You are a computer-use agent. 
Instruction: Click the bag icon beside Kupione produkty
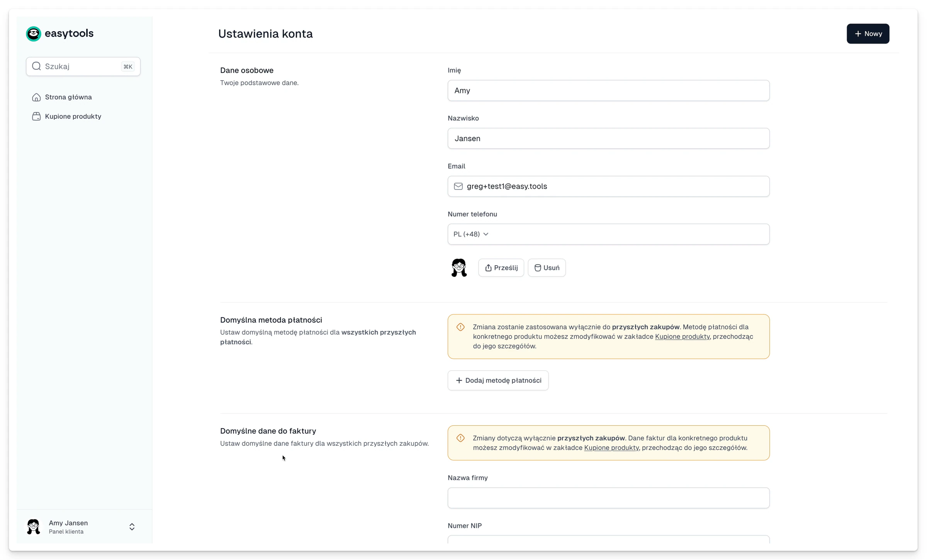pyautogui.click(x=36, y=117)
